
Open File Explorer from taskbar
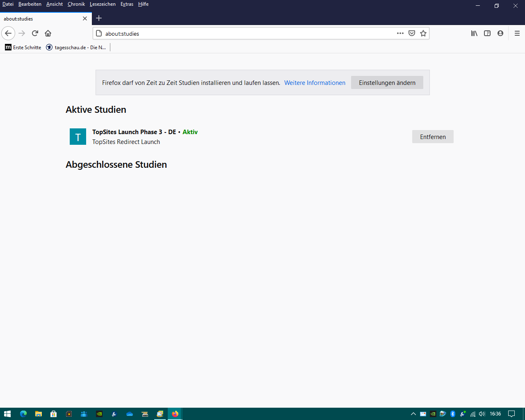[39, 414]
